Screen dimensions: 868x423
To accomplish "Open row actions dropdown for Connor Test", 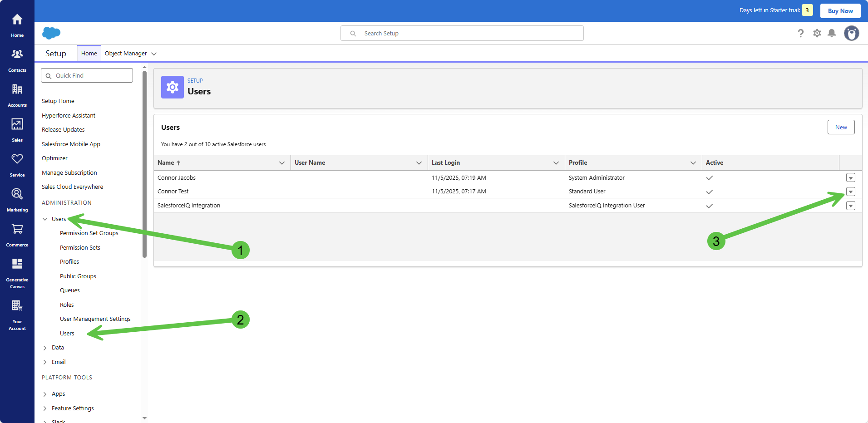I will pyautogui.click(x=851, y=192).
